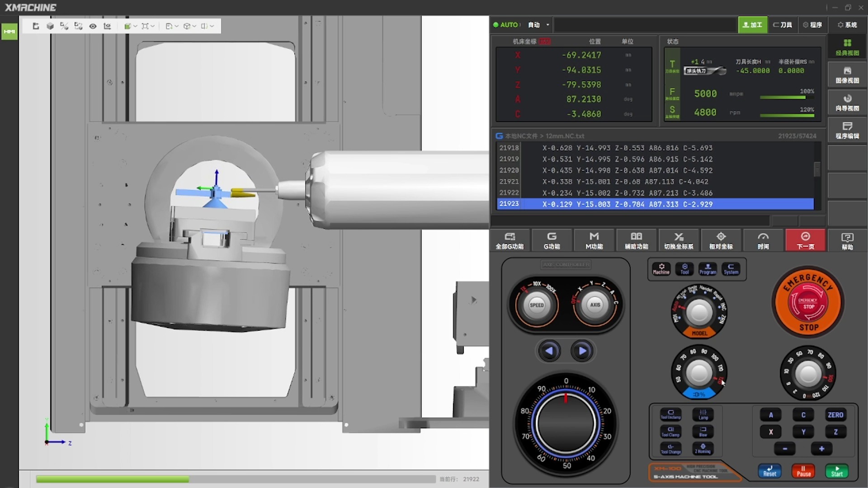Expand the AUTO mode dropdown arrow
Screen dimensions: 868x488
click(547, 25)
